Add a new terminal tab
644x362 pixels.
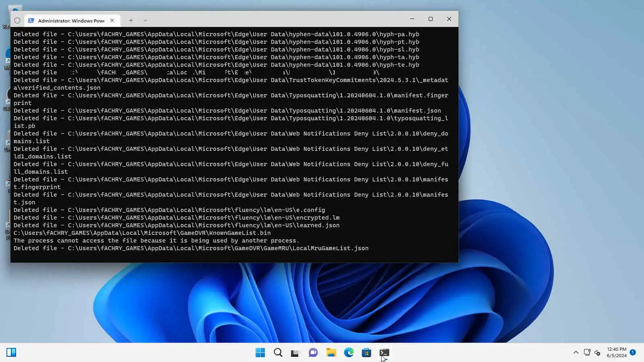pos(131,21)
